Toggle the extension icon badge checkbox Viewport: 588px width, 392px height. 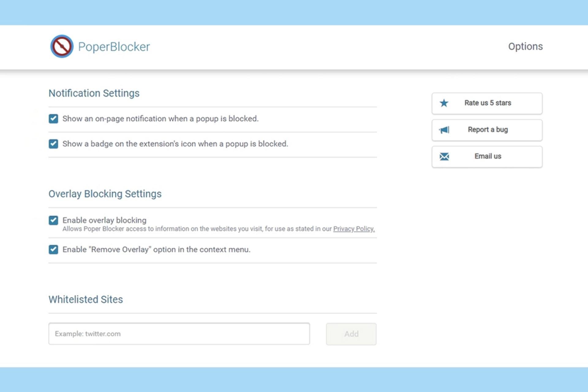(x=53, y=144)
